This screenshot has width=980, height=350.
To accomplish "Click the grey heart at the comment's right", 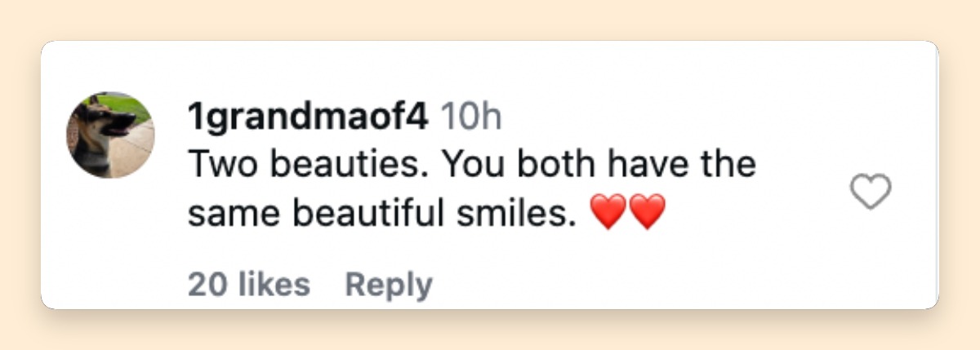I will 871,192.
